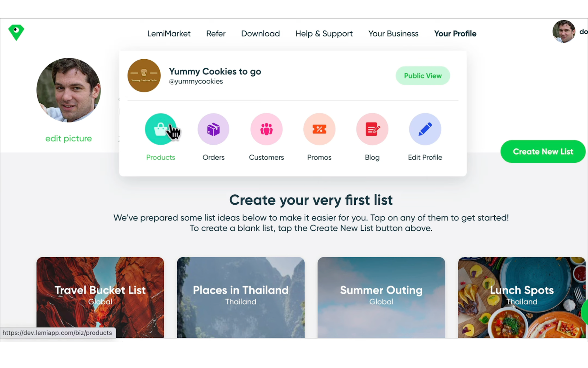588x368 pixels.
Task: Click the Public View button
Action: [423, 75]
